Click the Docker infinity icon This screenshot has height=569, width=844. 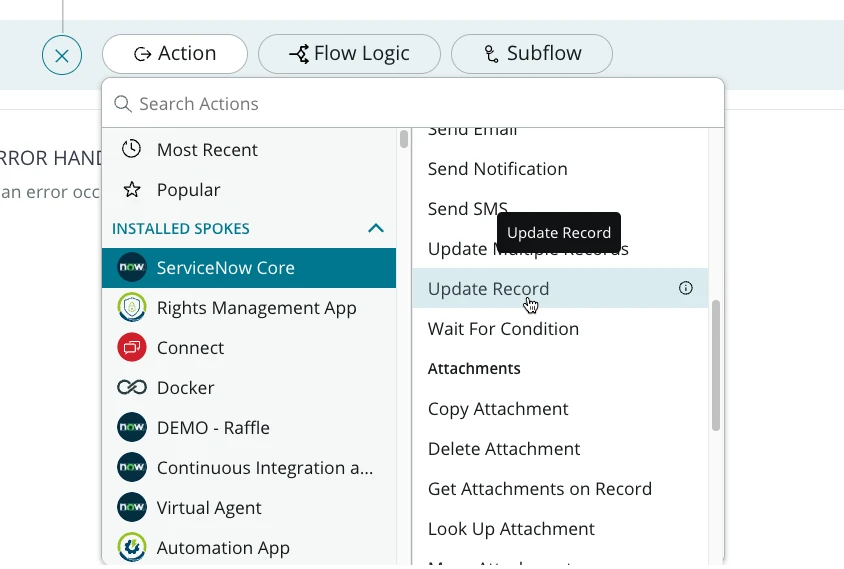pos(132,388)
